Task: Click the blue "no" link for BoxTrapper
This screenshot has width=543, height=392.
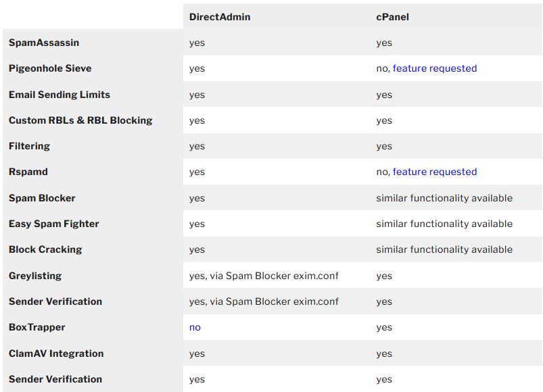Action: click(x=195, y=327)
